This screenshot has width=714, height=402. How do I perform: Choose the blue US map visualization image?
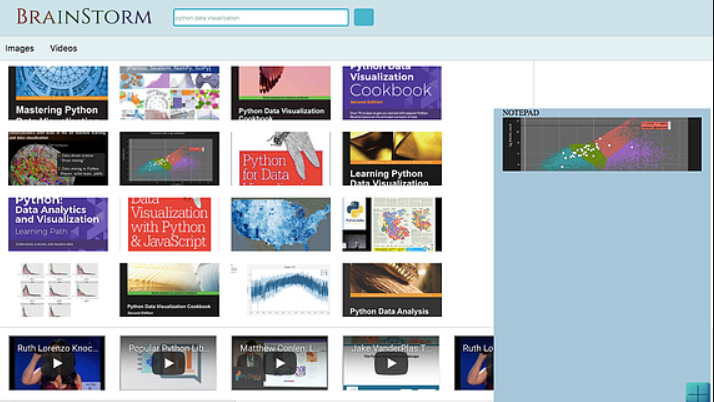point(280,223)
